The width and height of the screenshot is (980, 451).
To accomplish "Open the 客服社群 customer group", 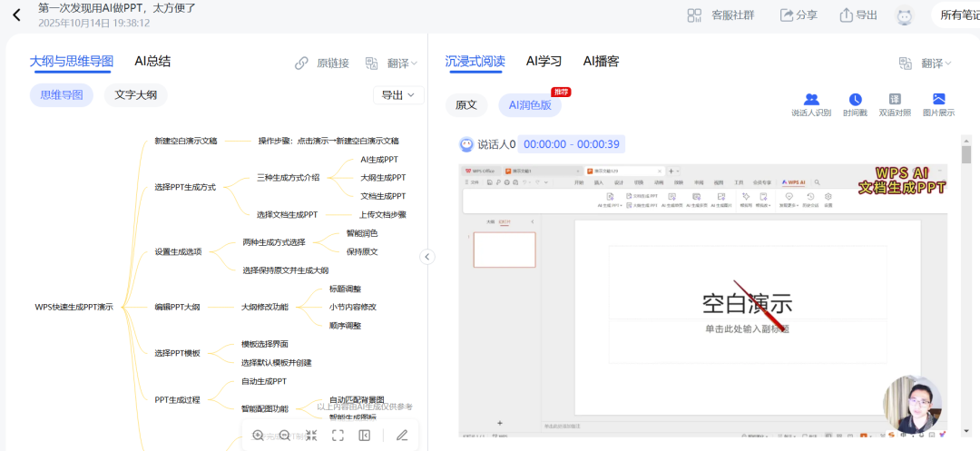I will point(720,15).
